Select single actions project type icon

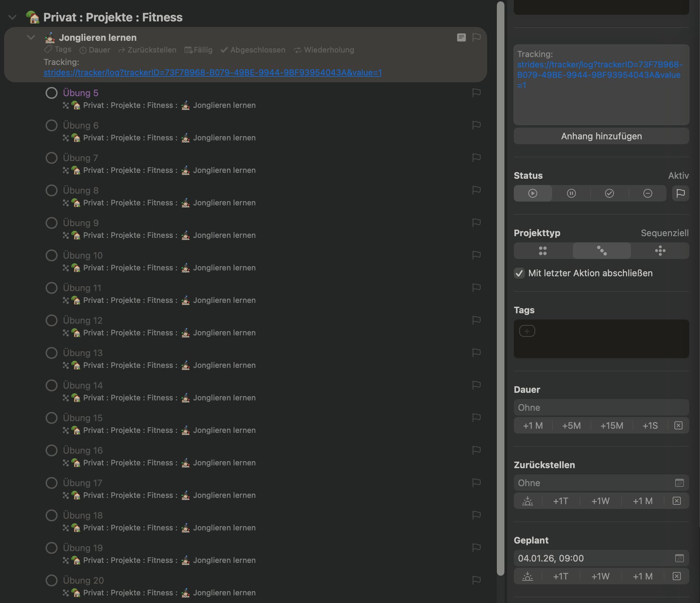(660, 251)
